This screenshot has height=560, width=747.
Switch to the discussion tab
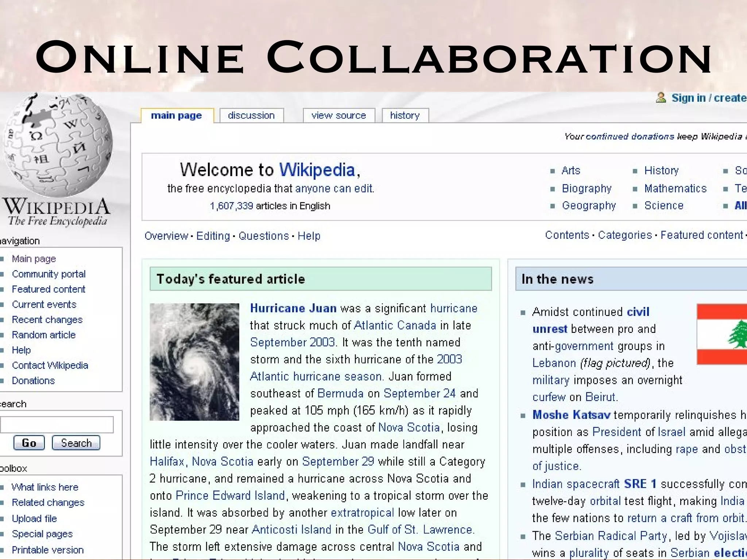click(x=251, y=116)
